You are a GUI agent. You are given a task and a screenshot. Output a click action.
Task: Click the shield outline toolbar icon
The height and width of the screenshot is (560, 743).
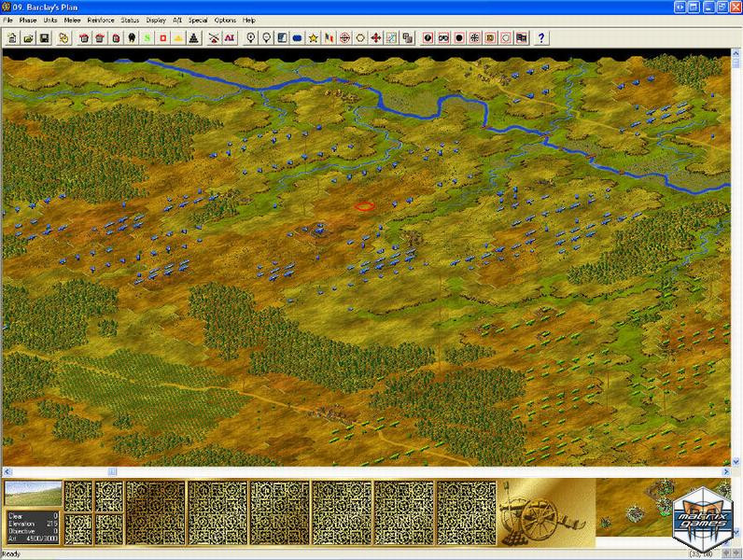[506, 38]
